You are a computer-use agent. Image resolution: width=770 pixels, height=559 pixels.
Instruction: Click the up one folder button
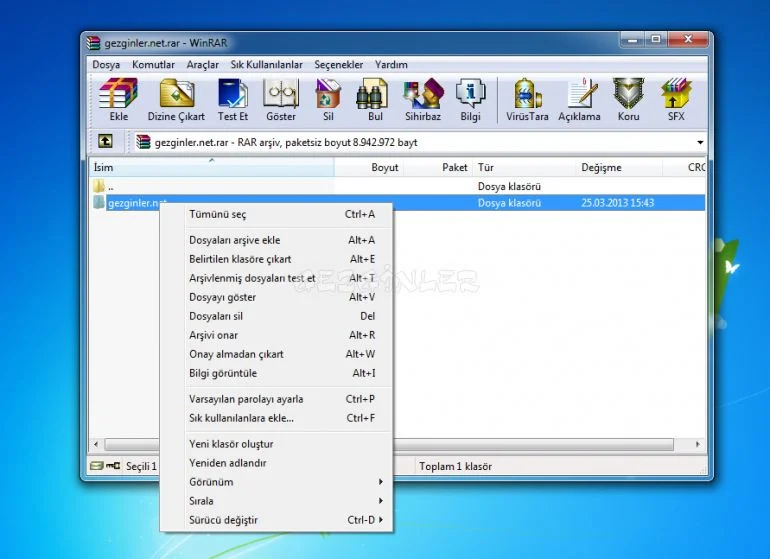click(104, 142)
